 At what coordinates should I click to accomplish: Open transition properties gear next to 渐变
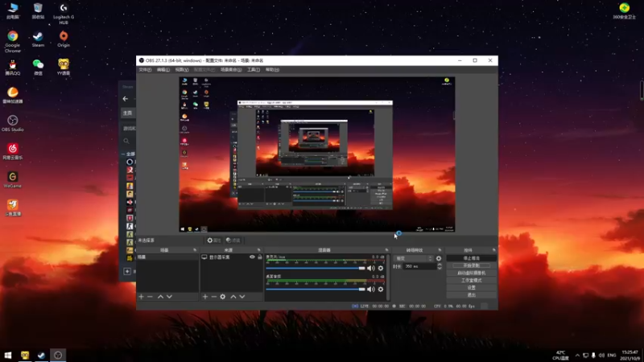click(x=439, y=258)
